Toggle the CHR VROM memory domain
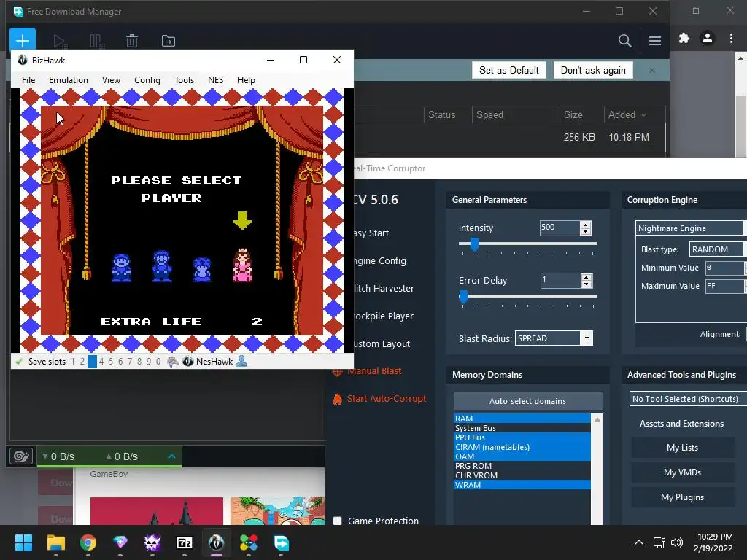The width and height of the screenshot is (747, 560). coord(522,475)
